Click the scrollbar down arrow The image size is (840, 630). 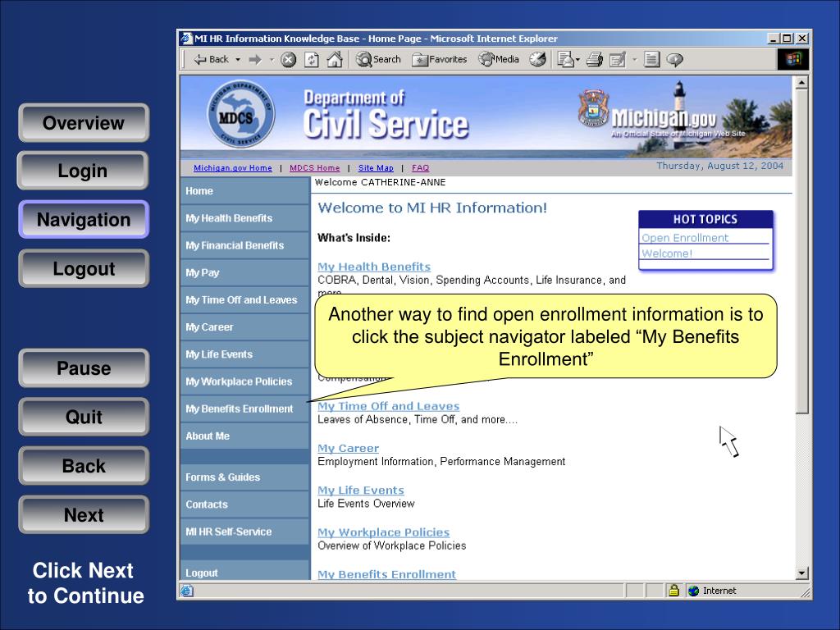pyautogui.click(x=801, y=573)
